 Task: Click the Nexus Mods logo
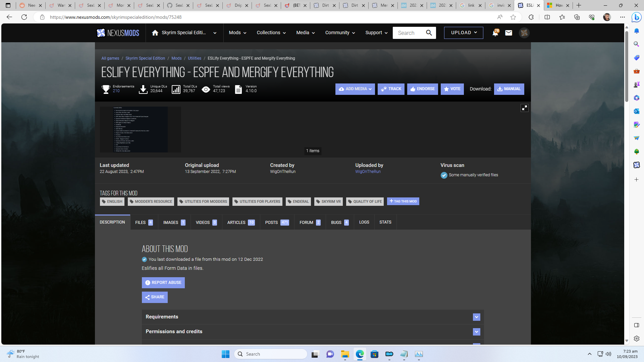pos(118,33)
